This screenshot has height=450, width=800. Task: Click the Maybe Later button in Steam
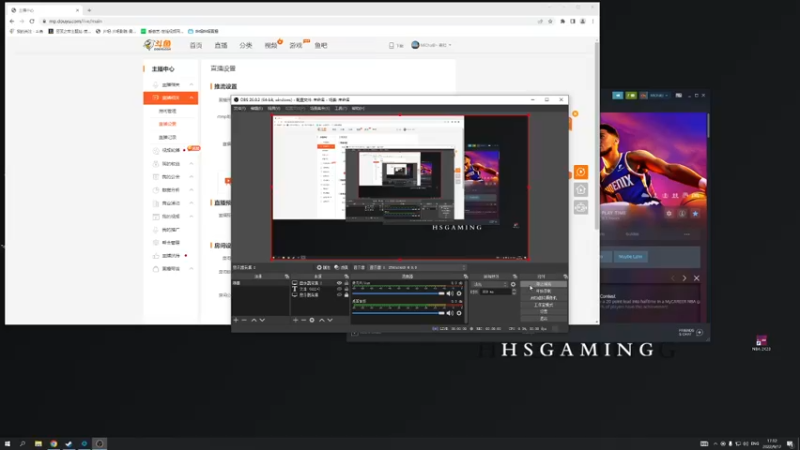(x=630, y=257)
